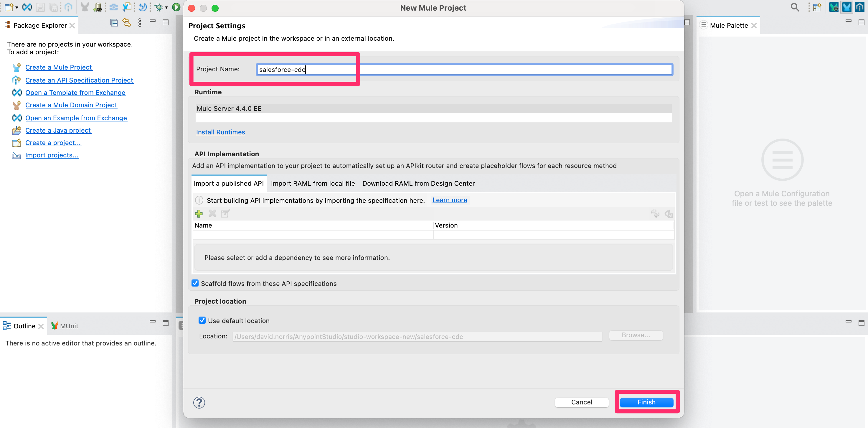
Task: Click the gray Mule toolbar icon
Action: tap(85, 7)
